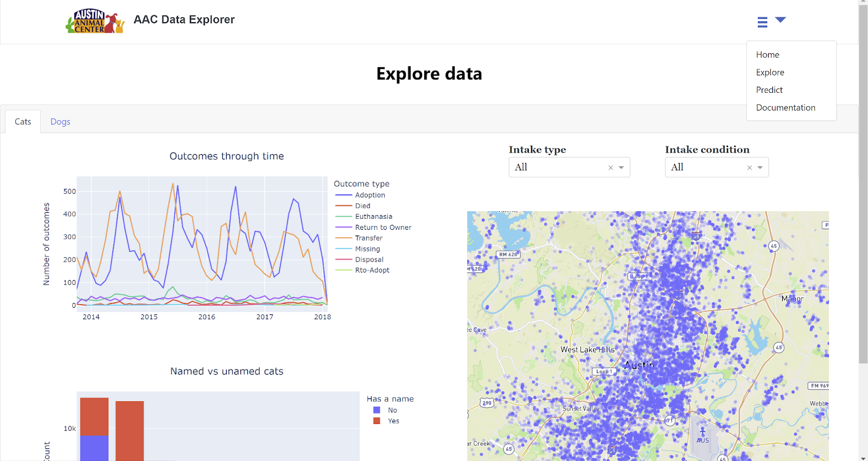
Task: Click the 'Sunset Valley' map label
Action: [581, 408]
